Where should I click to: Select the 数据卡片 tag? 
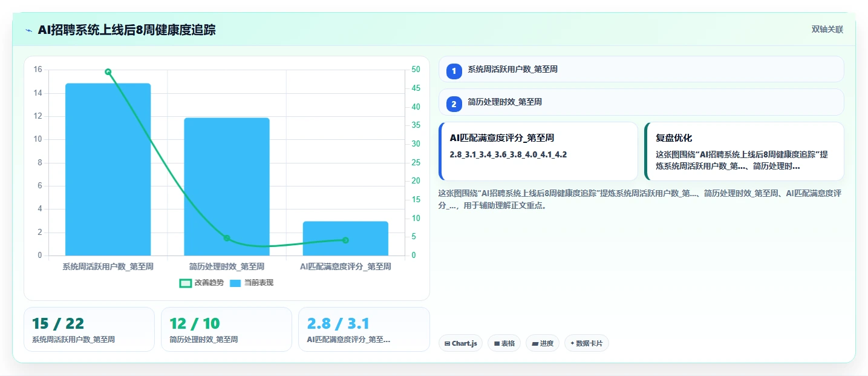point(586,343)
